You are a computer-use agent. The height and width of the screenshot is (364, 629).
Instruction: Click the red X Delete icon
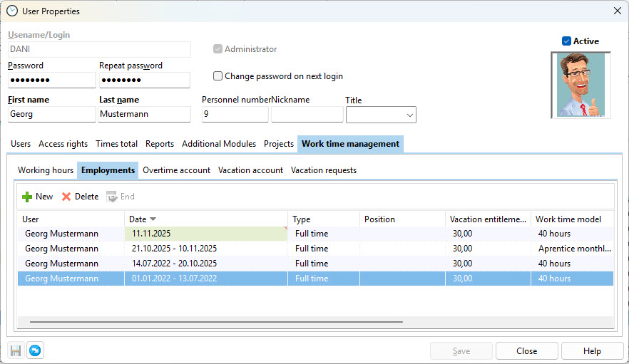tap(66, 197)
